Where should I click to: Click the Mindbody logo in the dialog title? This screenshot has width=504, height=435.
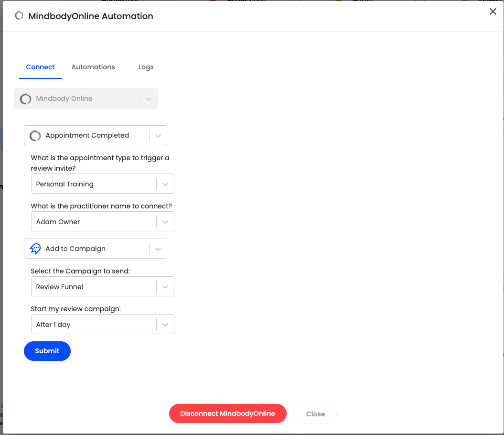point(19,16)
